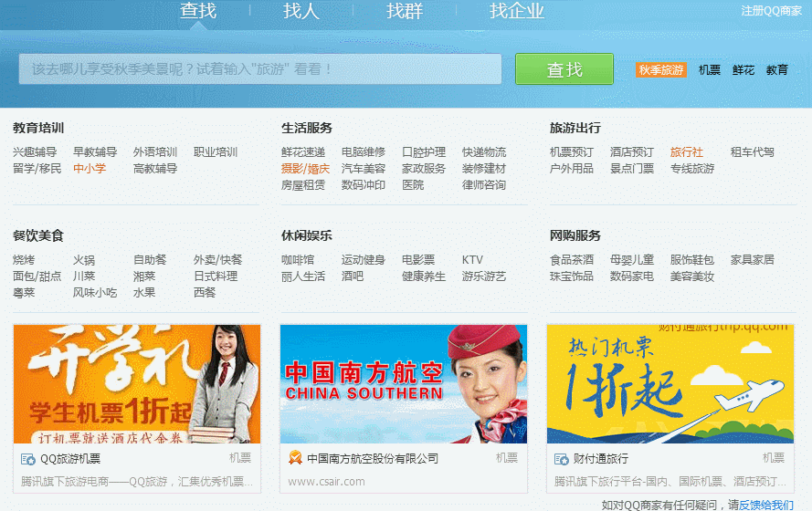The image size is (812, 511).
Task: Click the 财付通旅行 card icon
Action: click(562, 459)
